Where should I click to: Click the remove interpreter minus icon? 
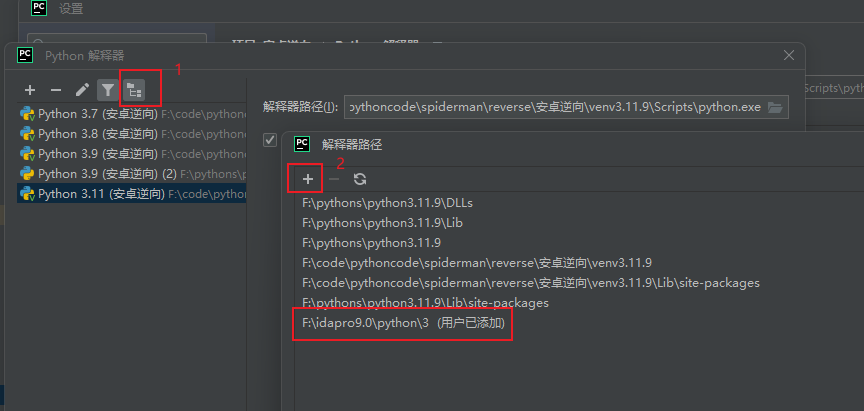coord(56,90)
